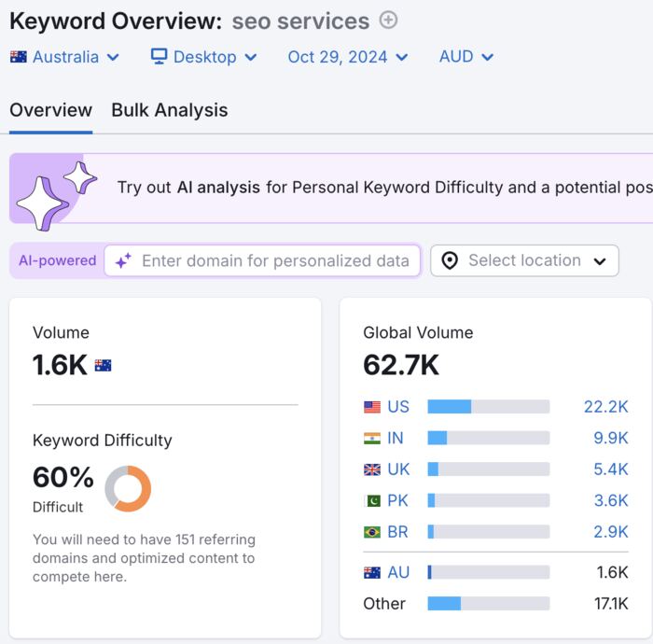Select the Overview tab

50,110
